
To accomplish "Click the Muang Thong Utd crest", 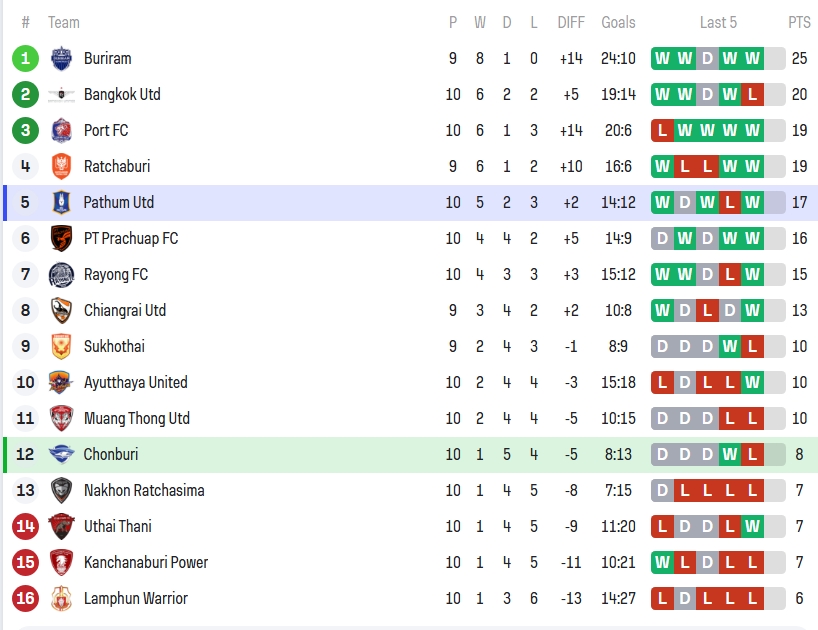I will 61,418.
